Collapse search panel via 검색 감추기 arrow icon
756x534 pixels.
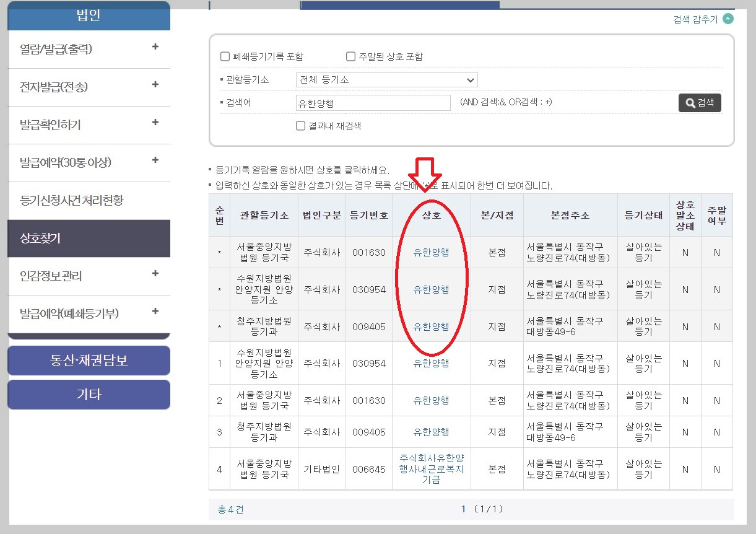[727, 19]
